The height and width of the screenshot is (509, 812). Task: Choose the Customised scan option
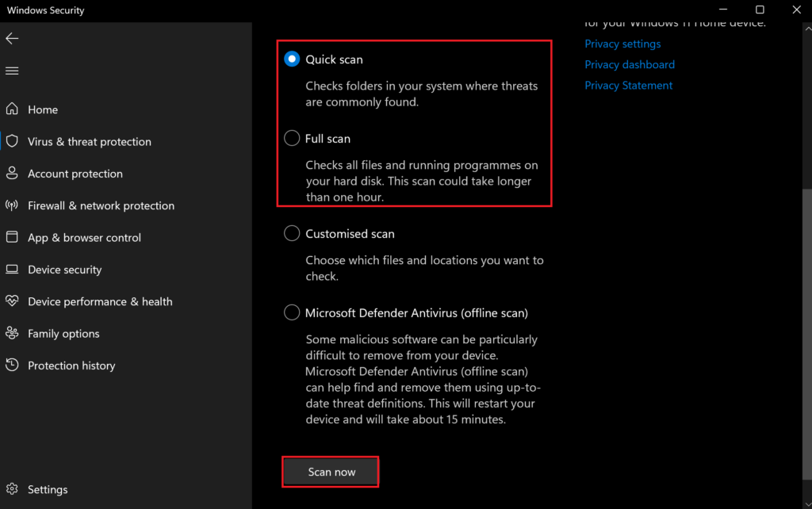(292, 234)
